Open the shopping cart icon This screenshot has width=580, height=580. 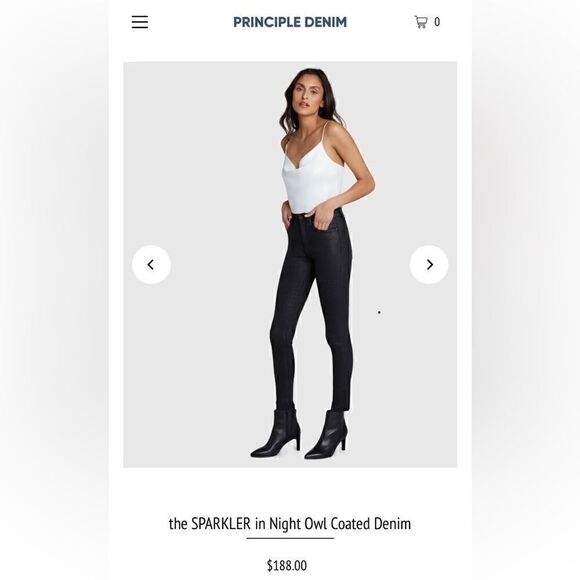click(x=421, y=22)
